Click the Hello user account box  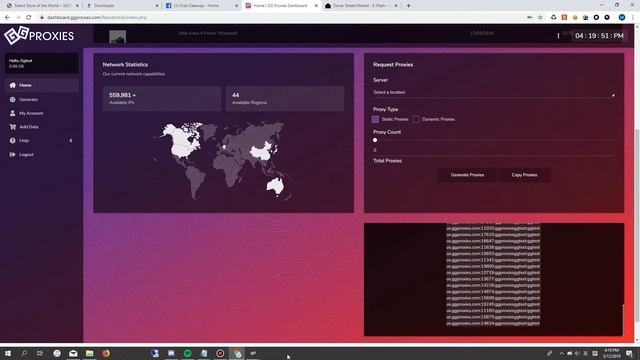pos(42,63)
